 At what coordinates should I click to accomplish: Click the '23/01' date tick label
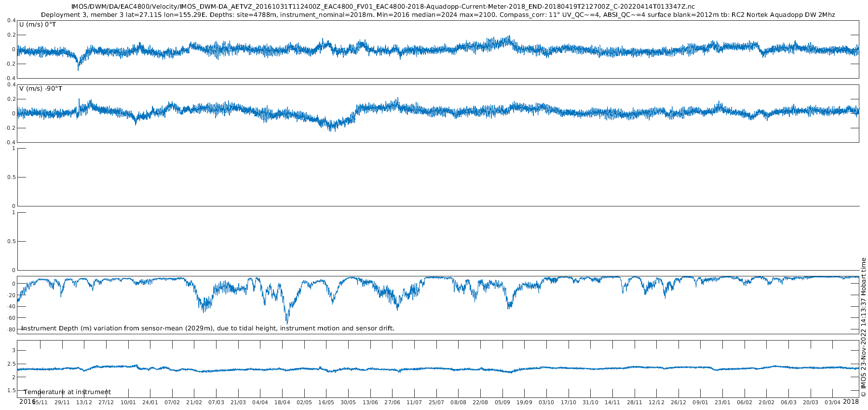click(722, 402)
